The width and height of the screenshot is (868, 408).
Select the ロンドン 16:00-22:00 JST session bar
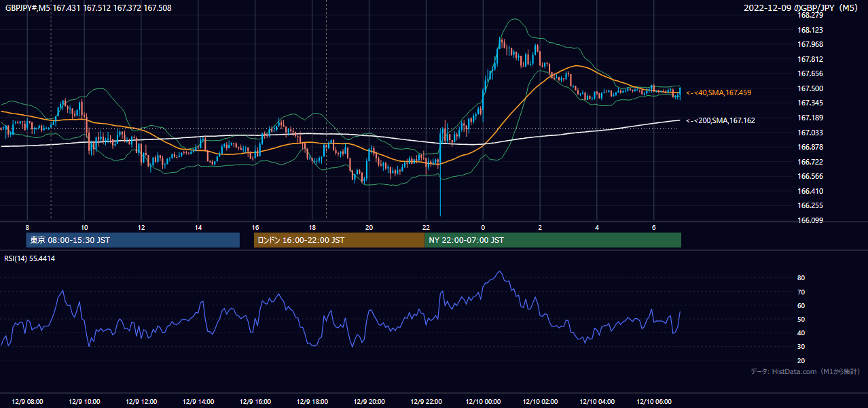point(339,240)
